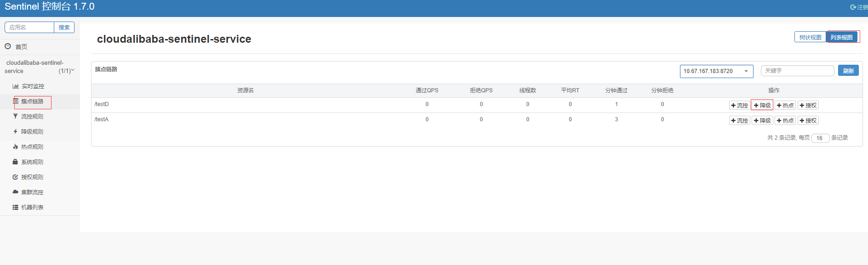
Task: Add 降级 rule for /testD
Action: click(762, 106)
